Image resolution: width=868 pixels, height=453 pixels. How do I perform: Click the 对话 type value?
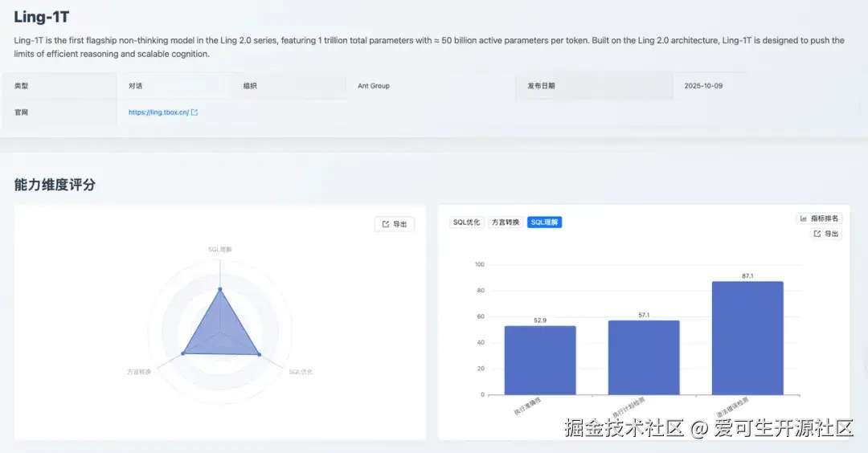click(x=135, y=86)
